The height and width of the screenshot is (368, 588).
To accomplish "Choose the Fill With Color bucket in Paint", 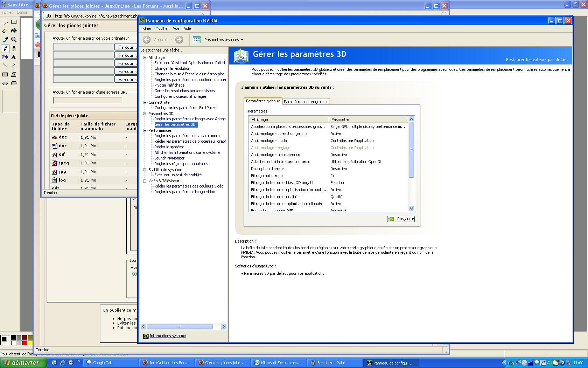I will [14, 31].
